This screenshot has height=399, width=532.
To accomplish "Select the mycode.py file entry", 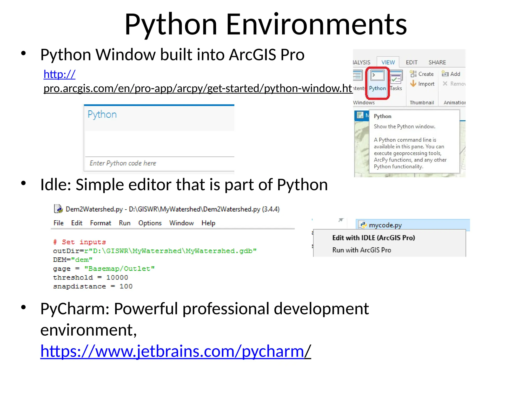I will [413, 225].
